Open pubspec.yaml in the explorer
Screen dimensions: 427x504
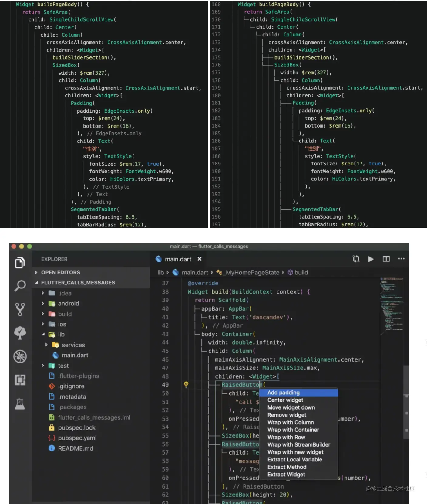coord(77,438)
